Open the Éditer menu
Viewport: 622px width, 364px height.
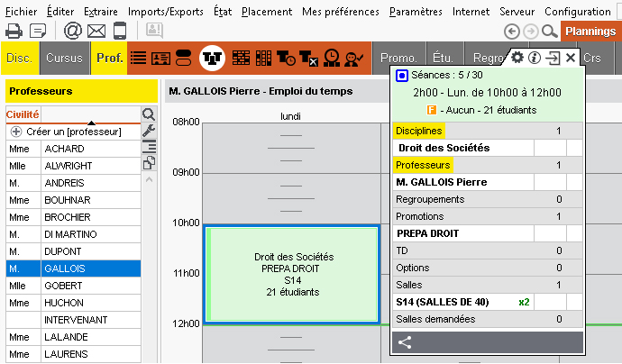tap(60, 12)
